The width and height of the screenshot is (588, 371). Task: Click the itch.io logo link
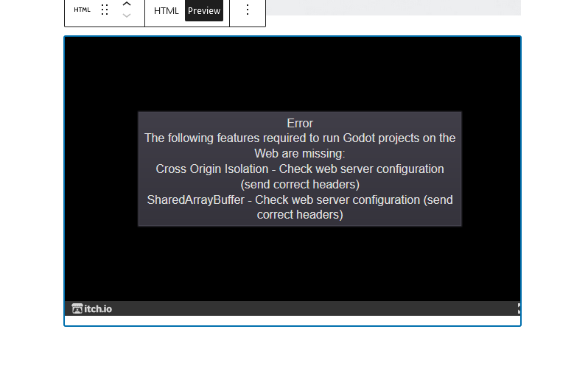(92, 308)
